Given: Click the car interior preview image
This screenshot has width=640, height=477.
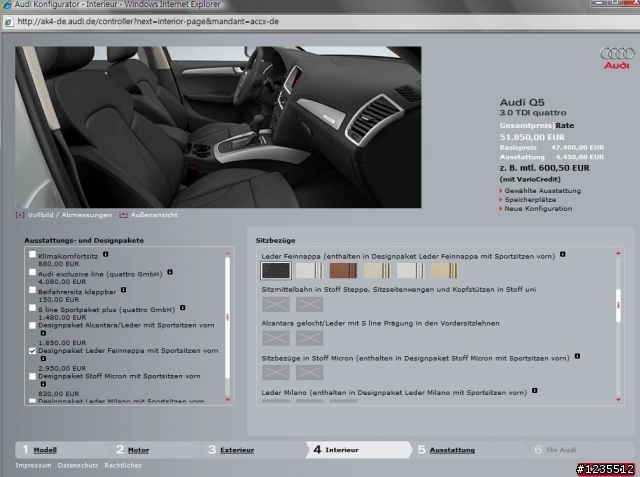Looking at the screenshot, I should pos(218,127).
